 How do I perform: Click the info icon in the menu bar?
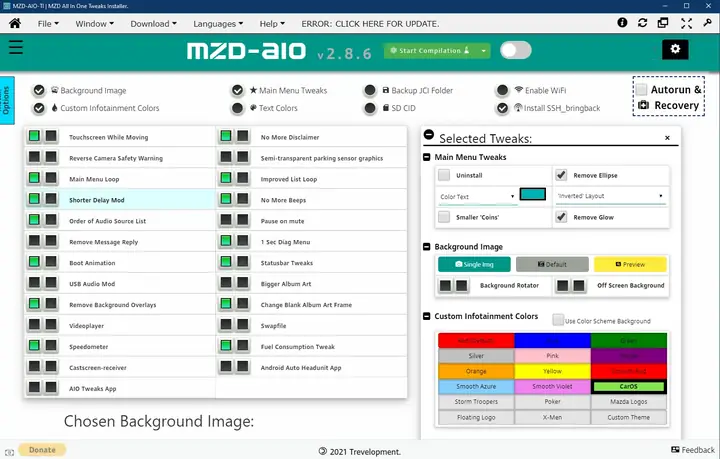tap(622, 22)
